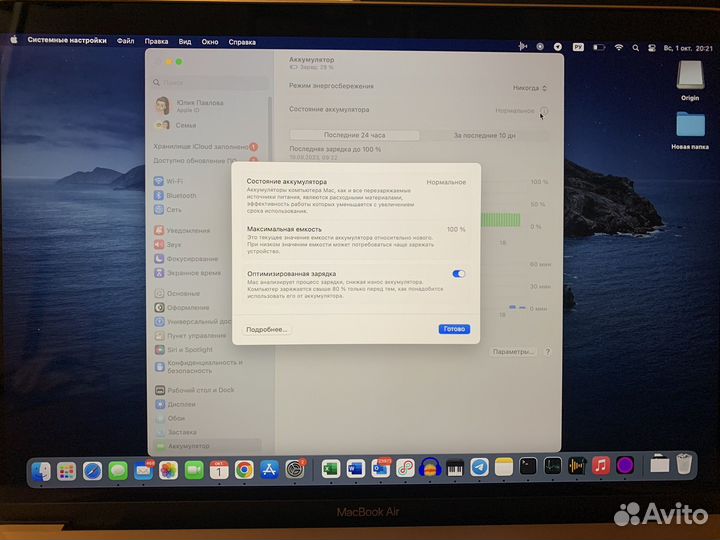Open the Справка menu
The image size is (720, 540).
point(242,42)
